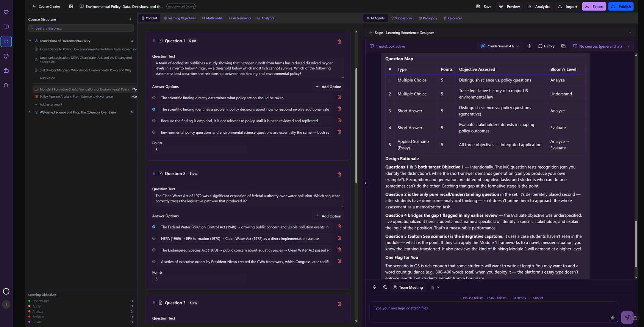Click Add Option for Question 1
644x327 pixels.
coord(328,87)
